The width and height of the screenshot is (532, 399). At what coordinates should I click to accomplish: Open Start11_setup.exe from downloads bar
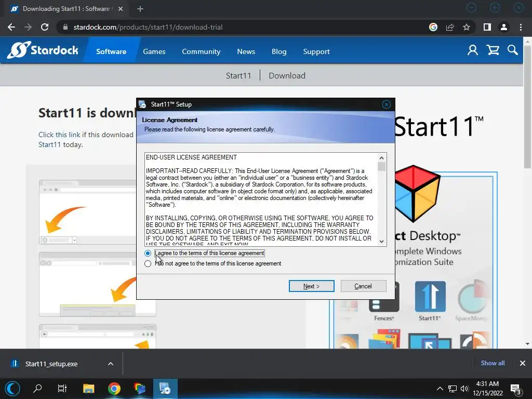[51, 364]
